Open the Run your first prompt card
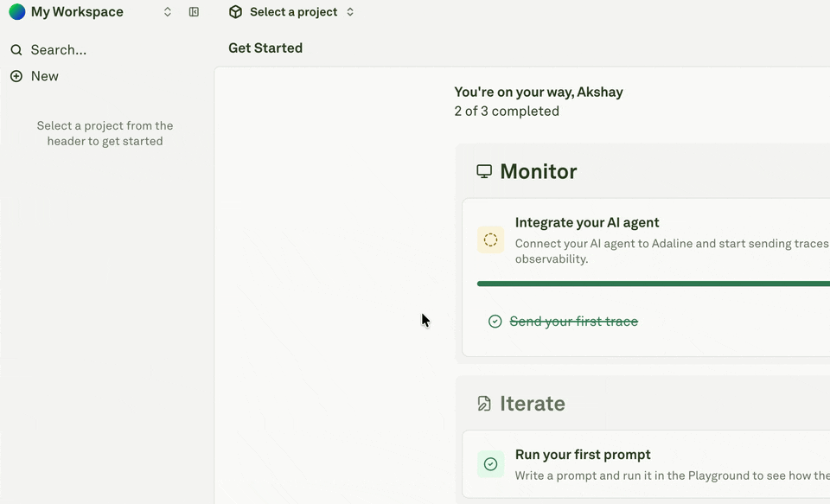Screen dimensions: 830x504 point(646,464)
